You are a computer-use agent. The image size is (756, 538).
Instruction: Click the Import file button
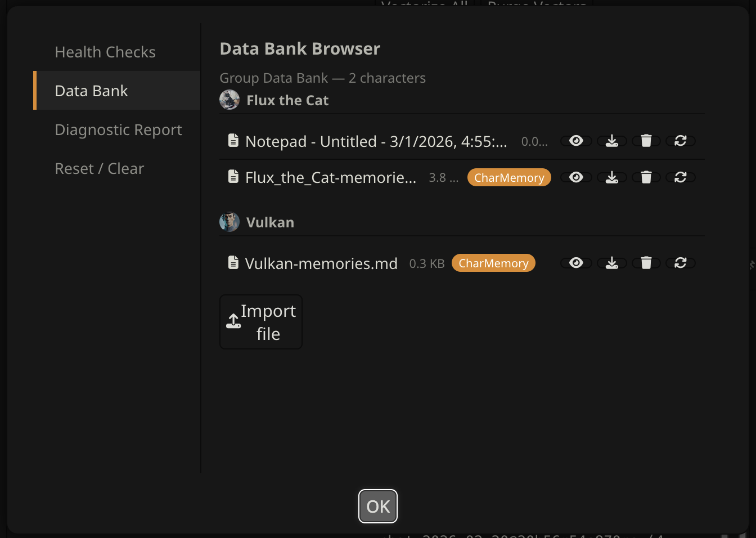261,322
